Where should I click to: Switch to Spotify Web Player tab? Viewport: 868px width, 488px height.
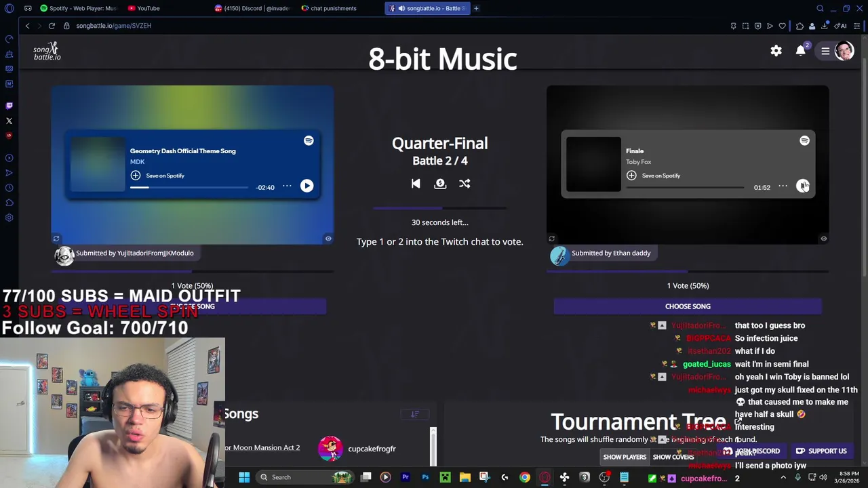pyautogui.click(x=78, y=8)
